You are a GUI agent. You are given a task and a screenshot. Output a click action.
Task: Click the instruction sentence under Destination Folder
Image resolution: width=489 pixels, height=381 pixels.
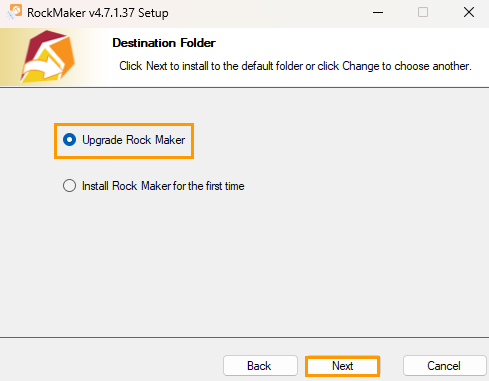pyautogui.click(x=295, y=66)
